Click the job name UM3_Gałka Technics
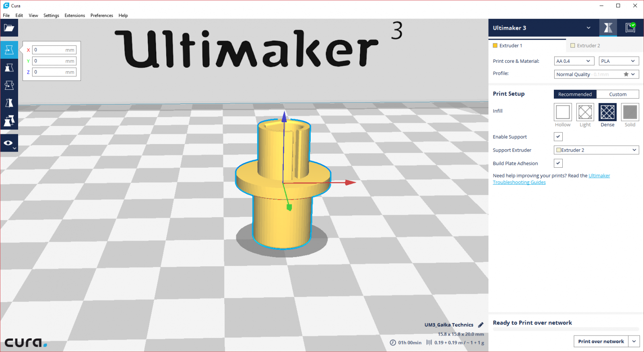This screenshot has height=352, width=644. pos(449,325)
